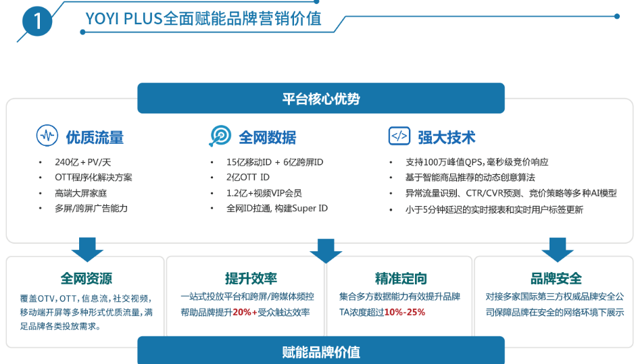Click the line 覆盖OTV, OTT, 信息流, 社交视频
This screenshot has width=636, height=364.
[x=86, y=298]
